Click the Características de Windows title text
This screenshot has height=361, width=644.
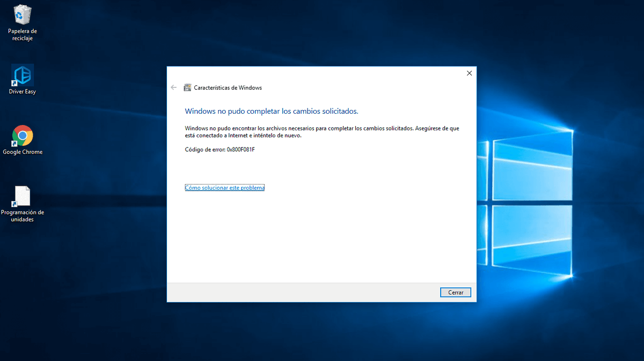[228, 87]
